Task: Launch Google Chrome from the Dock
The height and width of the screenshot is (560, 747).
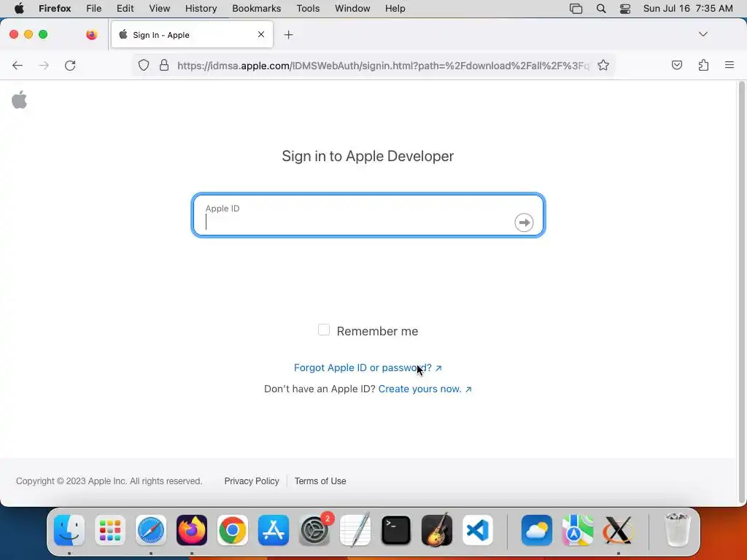Action: [233, 530]
